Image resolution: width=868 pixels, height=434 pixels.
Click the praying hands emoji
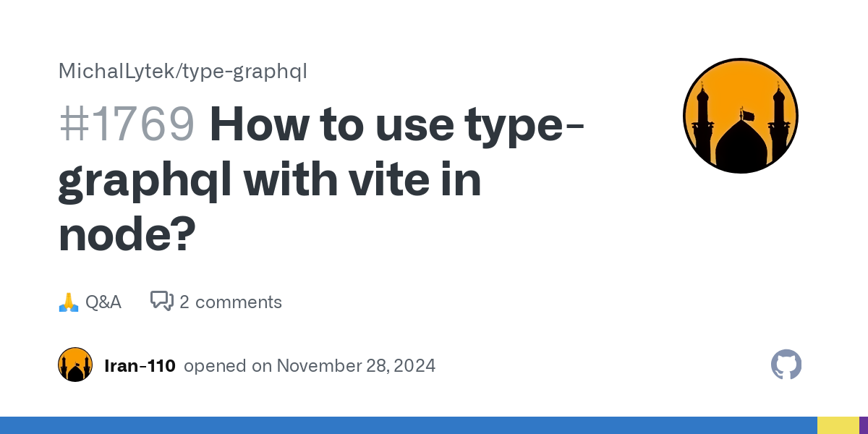(x=68, y=302)
